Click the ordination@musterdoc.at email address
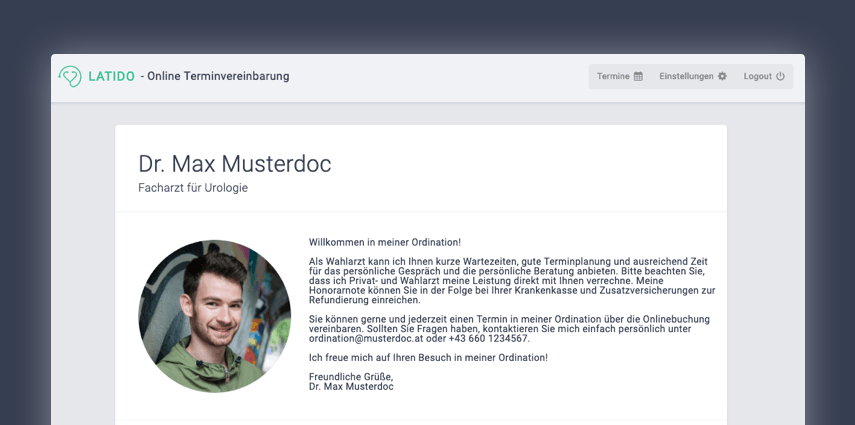Viewport: 855px width, 425px height. coord(366,338)
